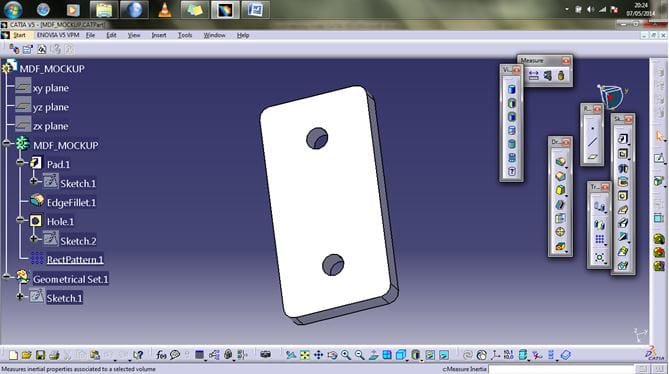Image resolution: width=669 pixels, height=374 pixels.
Task: Collapse the MDF_MOCKUP PartBody node
Action: point(6,143)
